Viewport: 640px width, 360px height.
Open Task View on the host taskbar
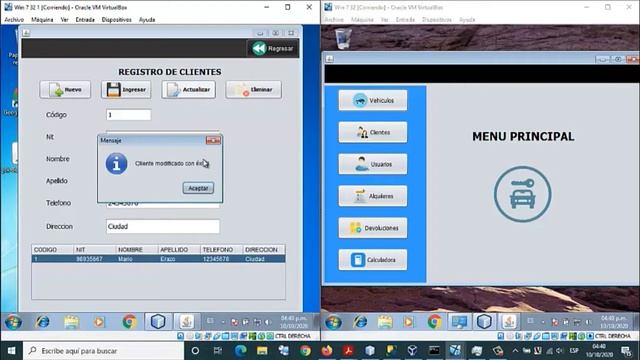[218, 351]
